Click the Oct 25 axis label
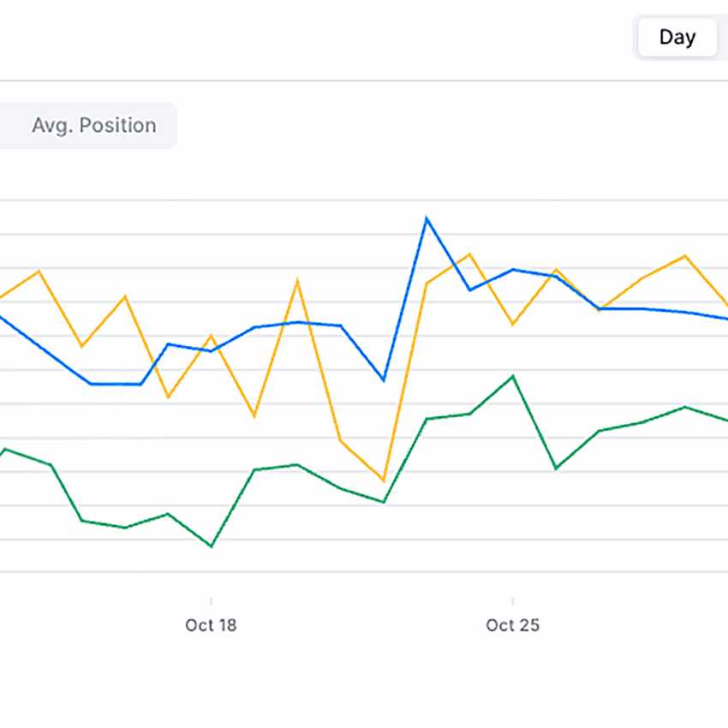Image resolution: width=728 pixels, height=728 pixels. [512, 625]
